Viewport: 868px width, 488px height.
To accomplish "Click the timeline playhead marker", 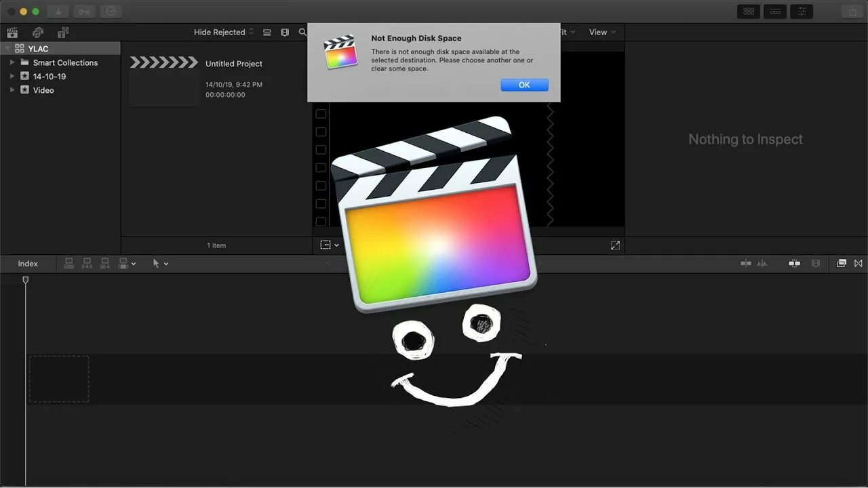I will 26,280.
